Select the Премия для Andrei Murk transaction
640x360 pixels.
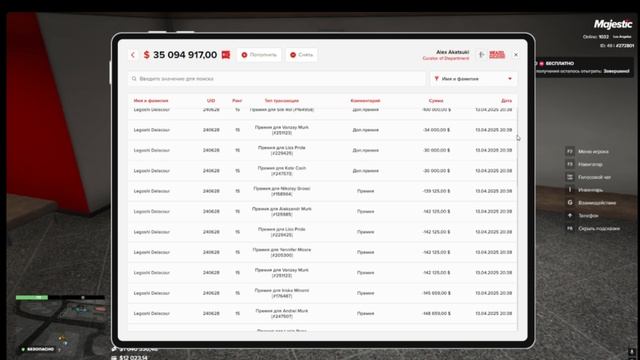(322, 313)
